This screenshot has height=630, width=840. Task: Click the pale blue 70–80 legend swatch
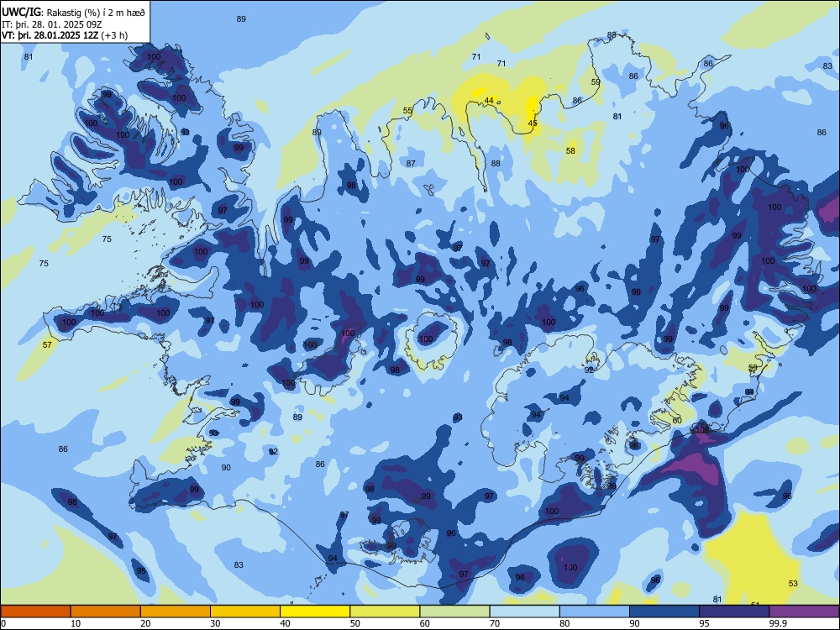524,612
